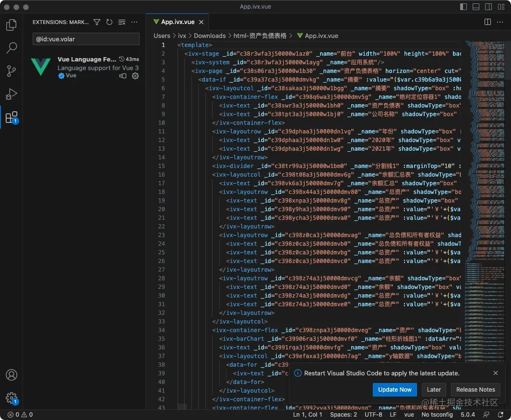Change end of line sequence LF
The height and width of the screenshot is (420, 511).
(x=393, y=415)
